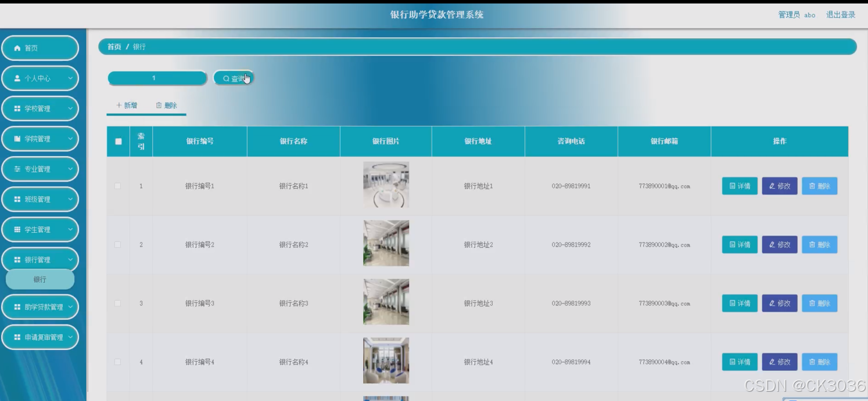Click the 管理员 abo account label
The height and width of the screenshot is (401, 868).
(x=797, y=15)
